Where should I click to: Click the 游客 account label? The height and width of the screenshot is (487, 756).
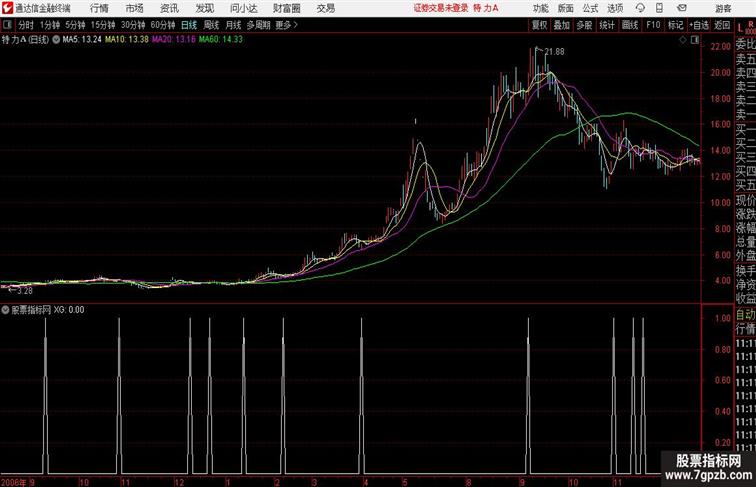coord(723,8)
